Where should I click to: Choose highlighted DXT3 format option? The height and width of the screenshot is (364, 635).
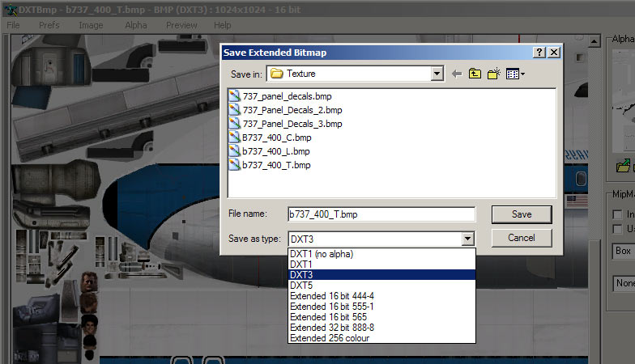pyautogui.click(x=381, y=275)
